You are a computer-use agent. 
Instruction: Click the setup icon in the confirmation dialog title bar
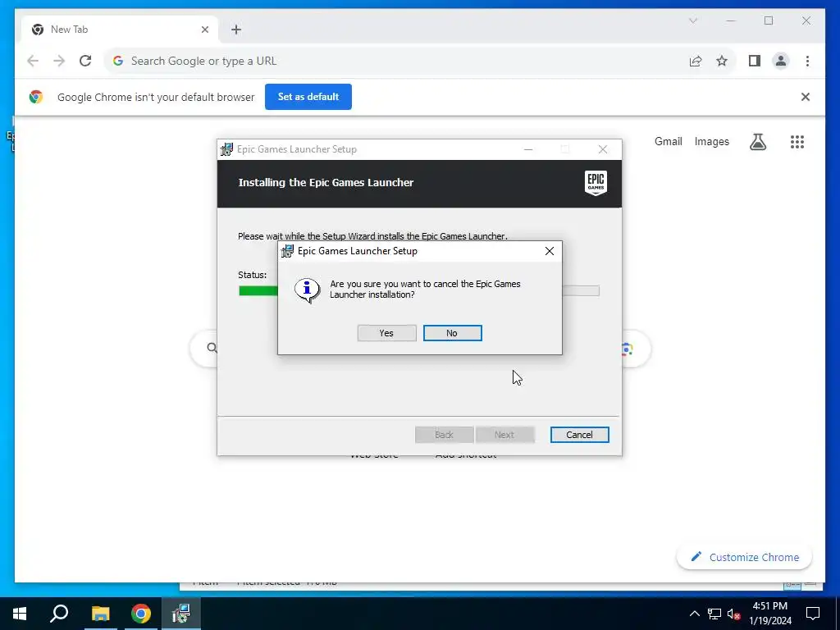tap(288, 251)
